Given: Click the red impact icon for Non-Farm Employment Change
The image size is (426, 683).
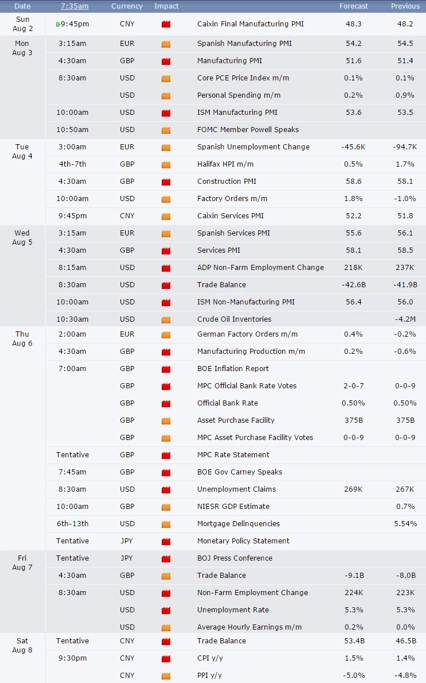Looking at the screenshot, I should [x=166, y=593].
